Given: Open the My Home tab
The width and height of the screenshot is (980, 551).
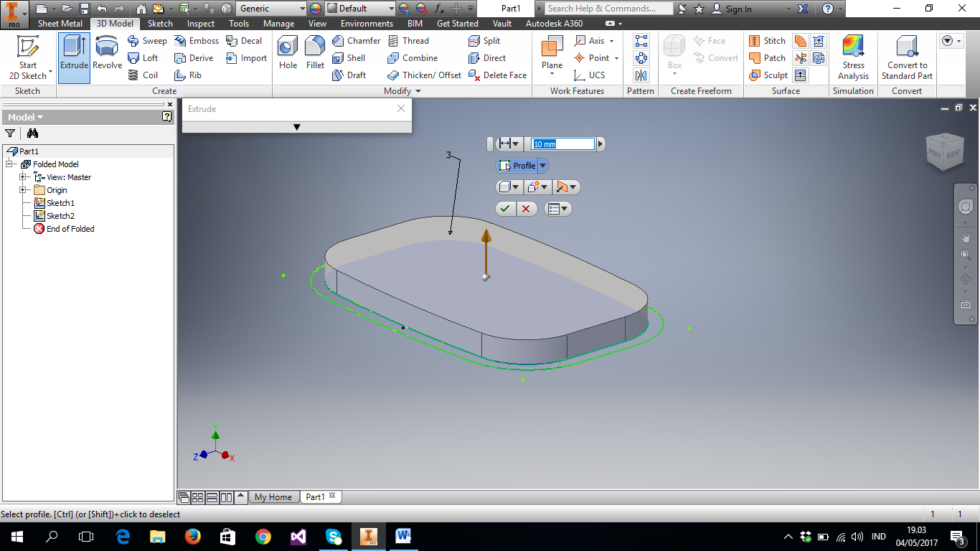Looking at the screenshot, I should [273, 496].
